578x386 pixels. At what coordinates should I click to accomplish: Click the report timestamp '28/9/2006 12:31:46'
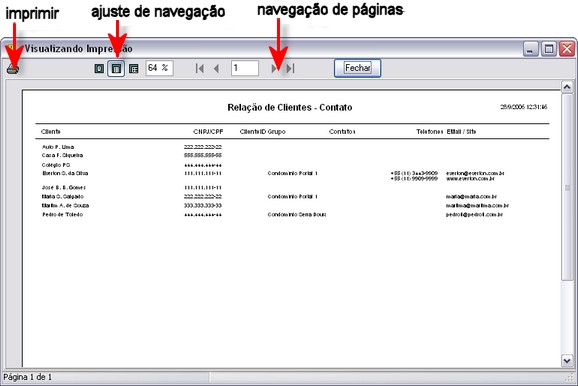coord(523,107)
